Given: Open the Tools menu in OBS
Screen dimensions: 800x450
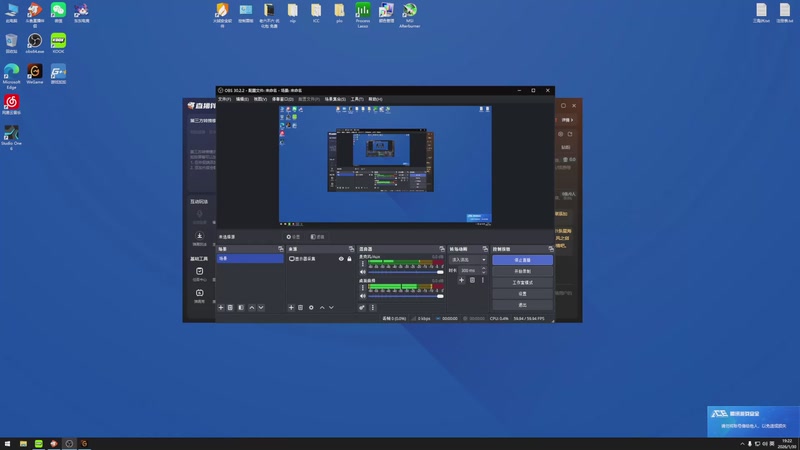Looking at the screenshot, I should (x=357, y=99).
